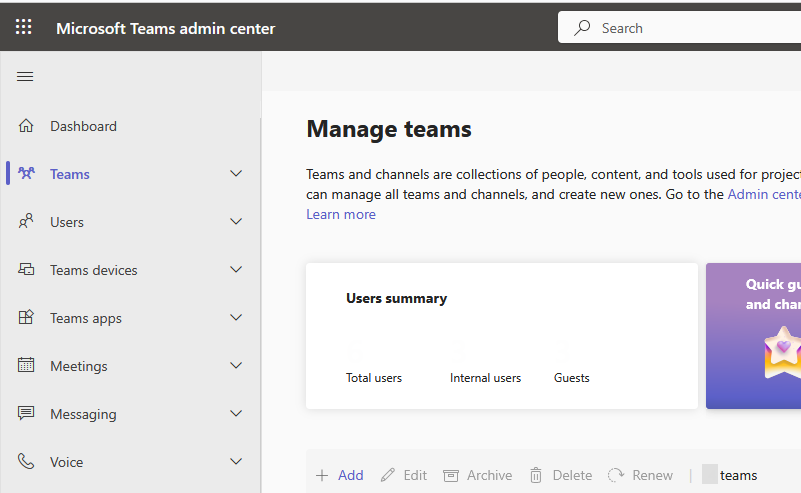Open the Learn more link

341,215
